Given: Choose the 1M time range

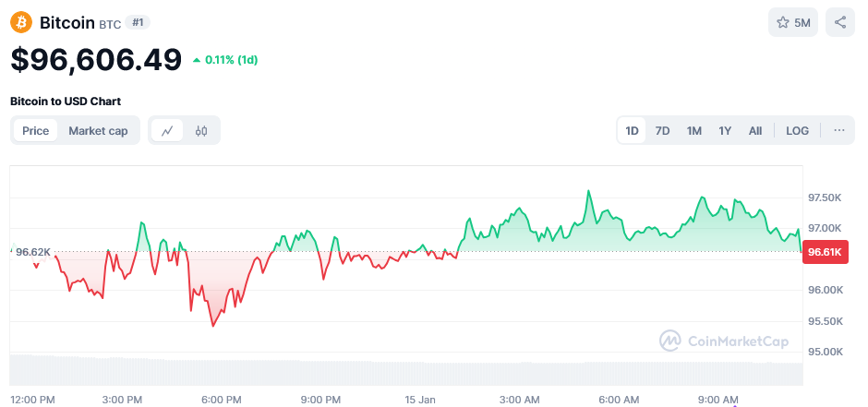Looking at the screenshot, I should 694,131.
